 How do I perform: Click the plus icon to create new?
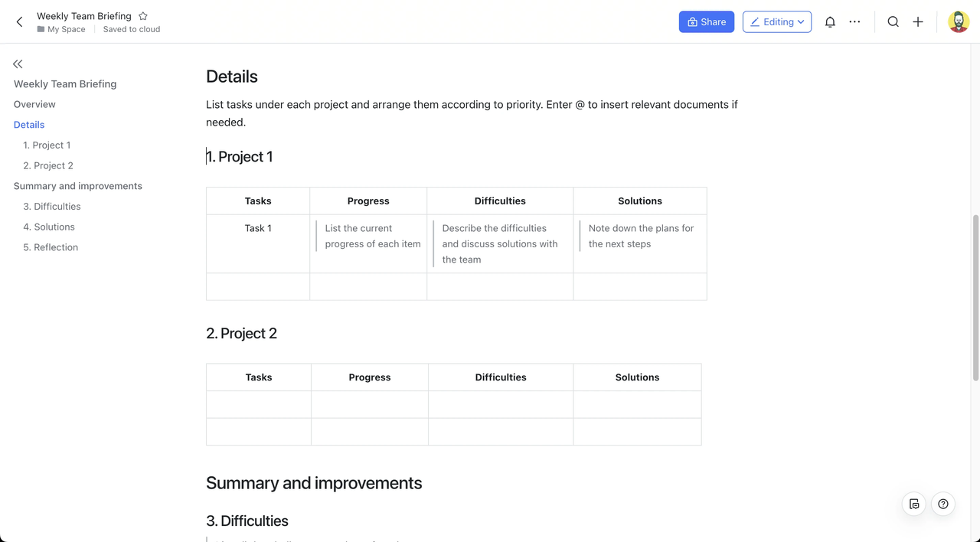tap(918, 22)
